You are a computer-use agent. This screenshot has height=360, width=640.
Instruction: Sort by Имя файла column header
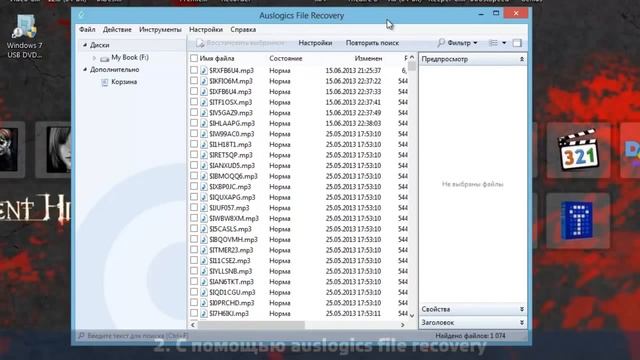(217, 58)
